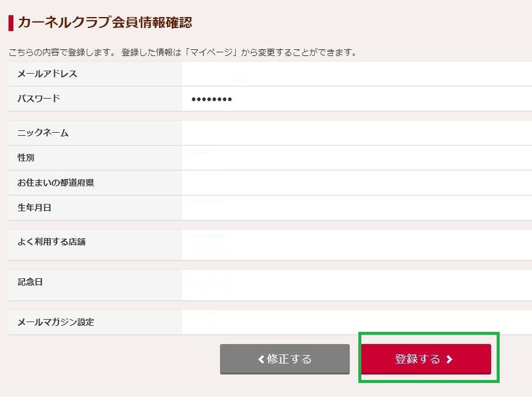
Task: Click the メールアドレス value cell
Action: pos(274,73)
